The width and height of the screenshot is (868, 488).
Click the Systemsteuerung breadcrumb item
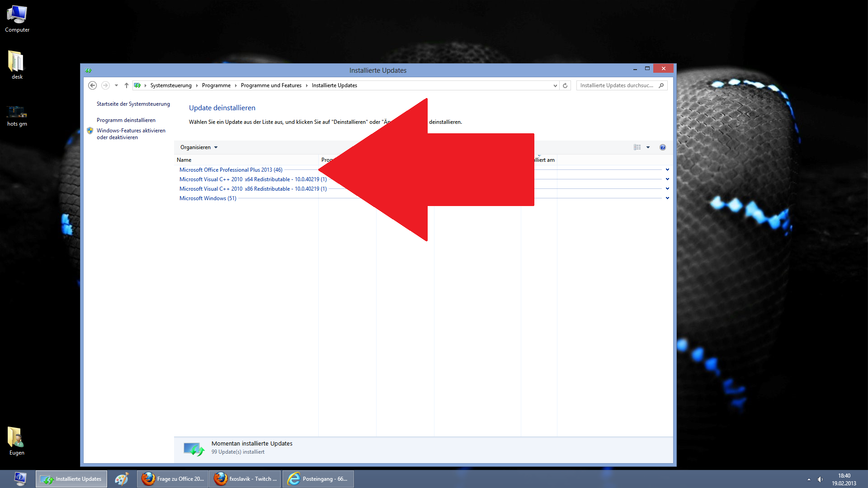pos(171,85)
